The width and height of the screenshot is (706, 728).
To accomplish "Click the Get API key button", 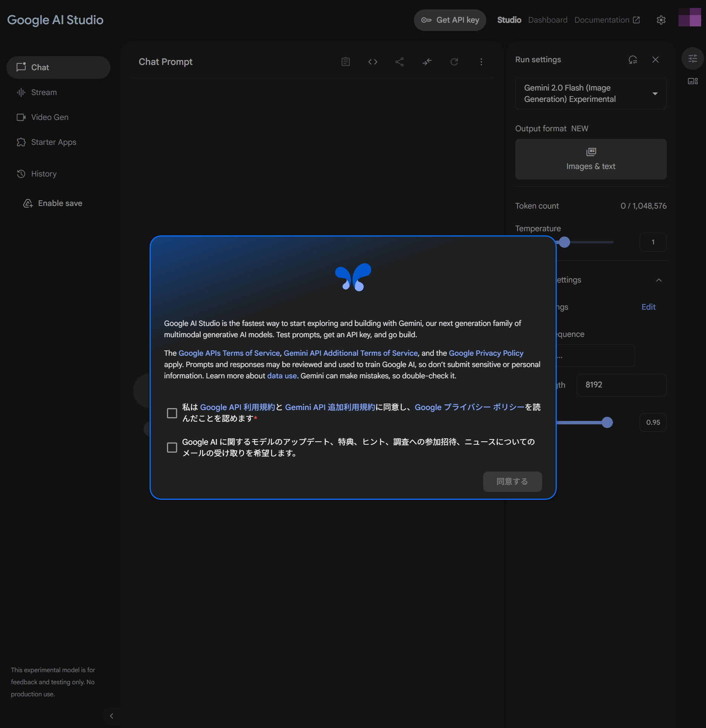I will [450, 20].
